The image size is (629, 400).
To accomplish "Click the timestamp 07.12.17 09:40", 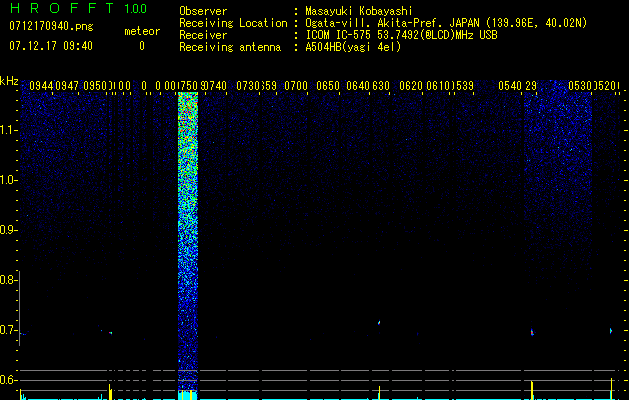I will [51, 46].
